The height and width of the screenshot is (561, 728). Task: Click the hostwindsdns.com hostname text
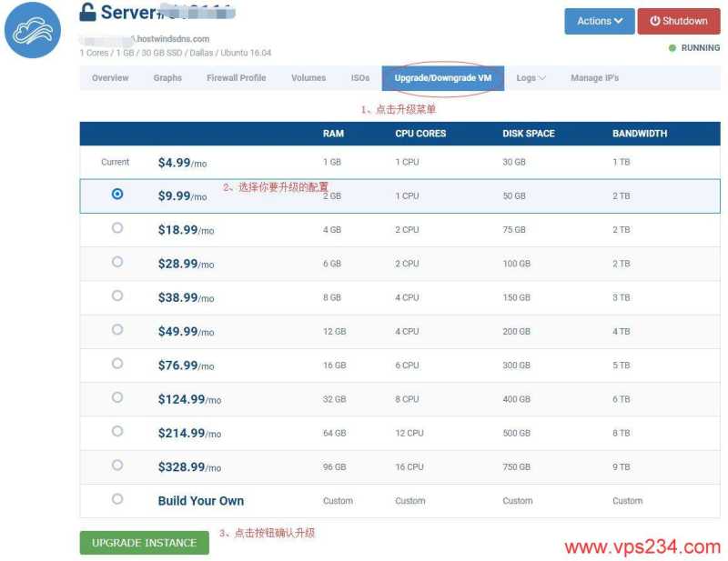click(x=172, y=39)
